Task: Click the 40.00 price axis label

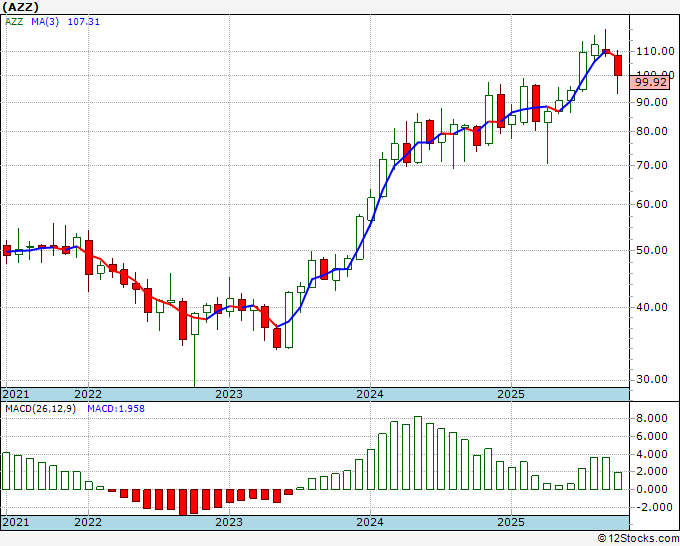Action: 652,307
